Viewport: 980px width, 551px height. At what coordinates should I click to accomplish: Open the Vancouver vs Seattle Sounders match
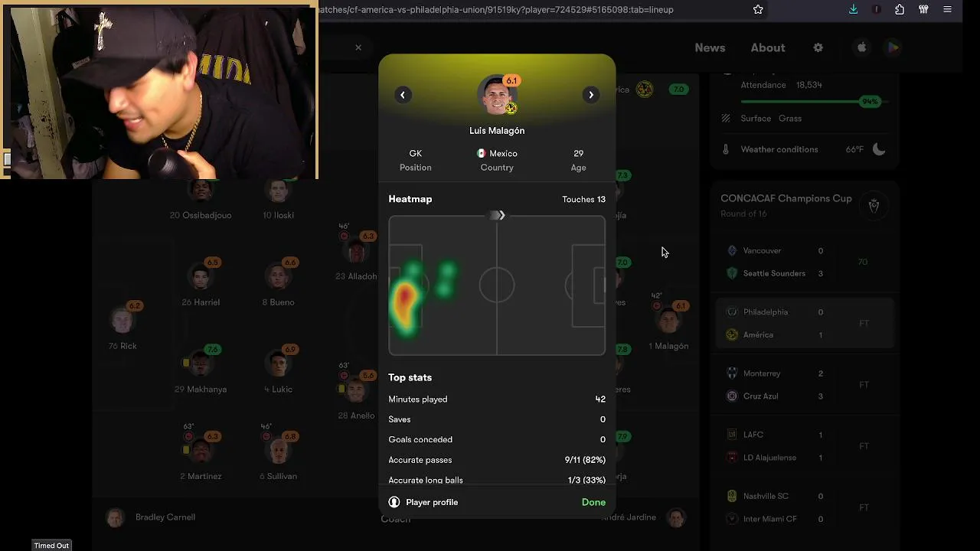[805, 262]
